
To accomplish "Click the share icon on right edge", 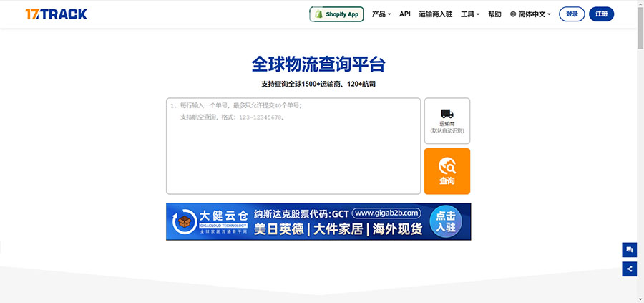I will (x=630, y=269).
